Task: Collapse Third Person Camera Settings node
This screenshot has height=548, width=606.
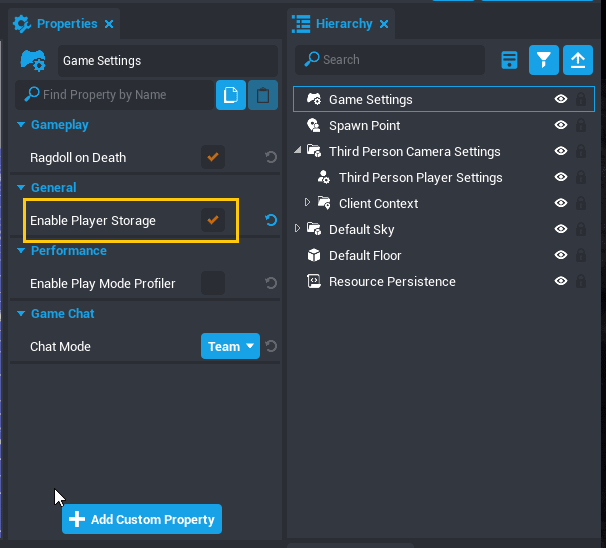Action: coord(298,151)
